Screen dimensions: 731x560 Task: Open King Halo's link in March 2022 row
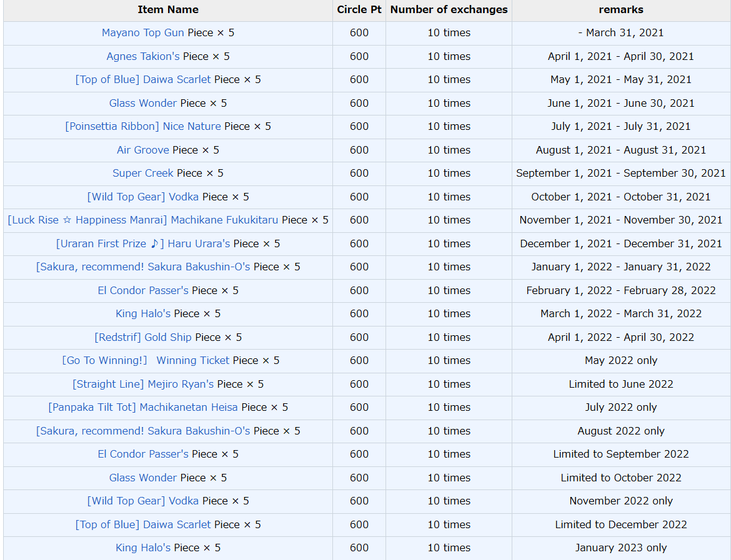pos(143,314)
